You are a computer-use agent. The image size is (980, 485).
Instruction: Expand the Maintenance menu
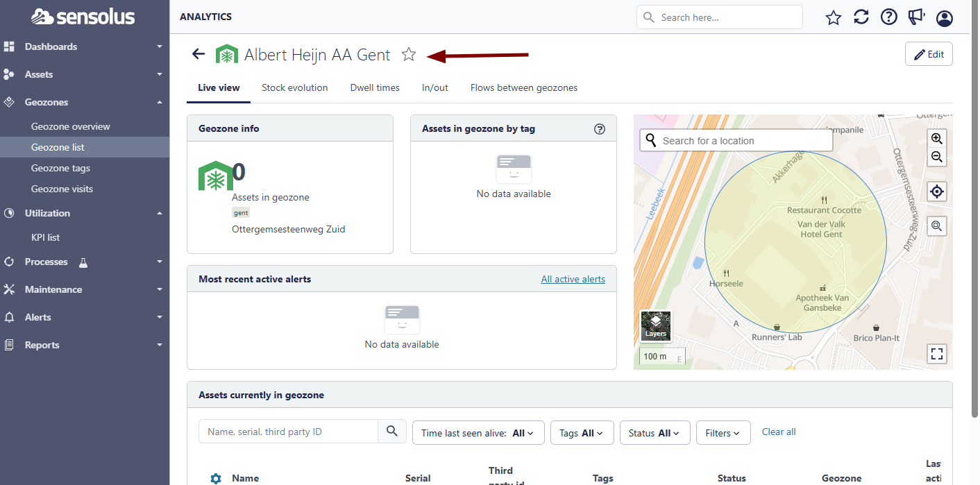click(160, 289)
